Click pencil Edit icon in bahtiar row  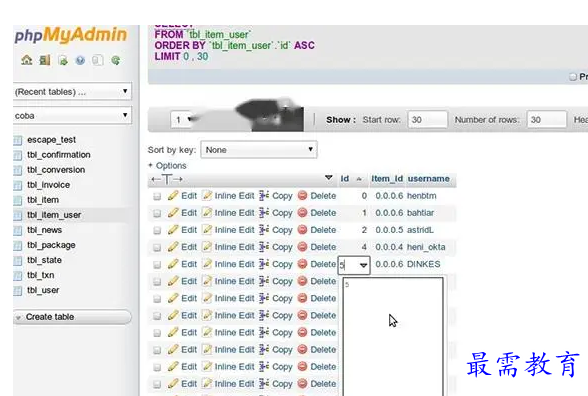tap(173, 213)
